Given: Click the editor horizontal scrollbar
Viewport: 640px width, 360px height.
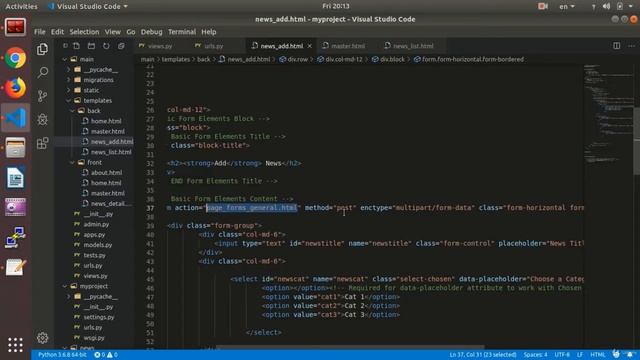Looking at the screenshot, I should (x=350, y=347).
